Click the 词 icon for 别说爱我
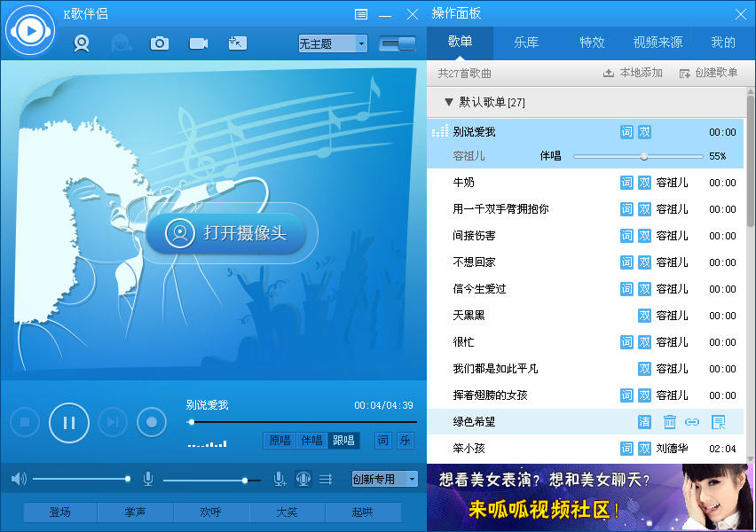Viewport: 756px width, 532px height. tap(626, 131)
